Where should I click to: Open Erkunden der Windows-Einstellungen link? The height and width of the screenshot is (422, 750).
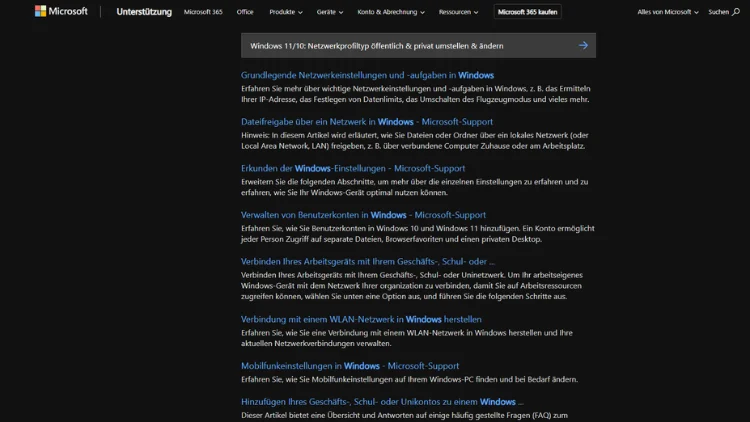coord(353,168)
